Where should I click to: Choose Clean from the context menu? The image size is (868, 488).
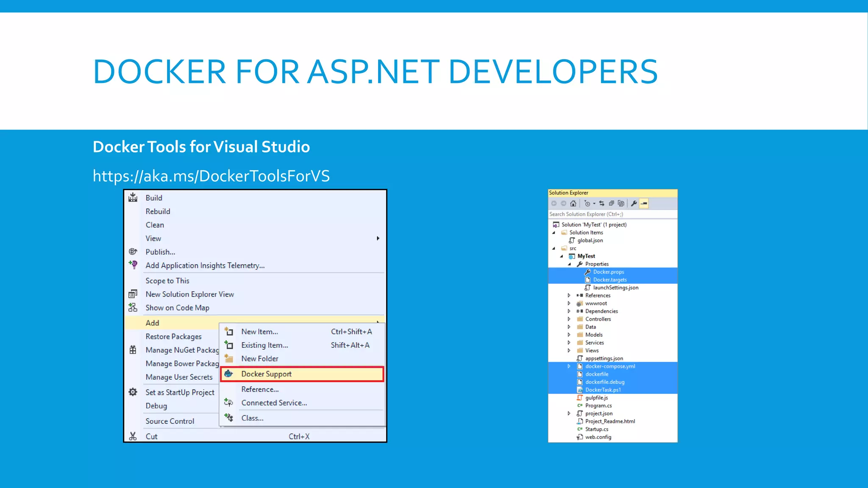point(155,225)
